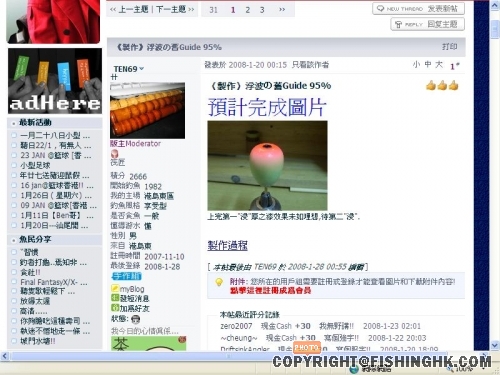This screenshot has width=500, height=375.
Task: Click the lightbulb attachment notice icon
Action: tap(219, 282)
